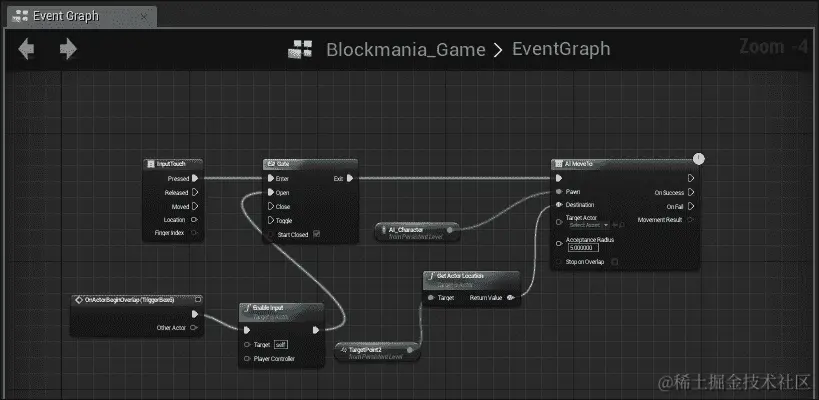Image resolution: width=819 pixels, height=400 pixels.
Task: Select the Get Actor Location node title
Action: pyautogui.click(x=460, y=276)
